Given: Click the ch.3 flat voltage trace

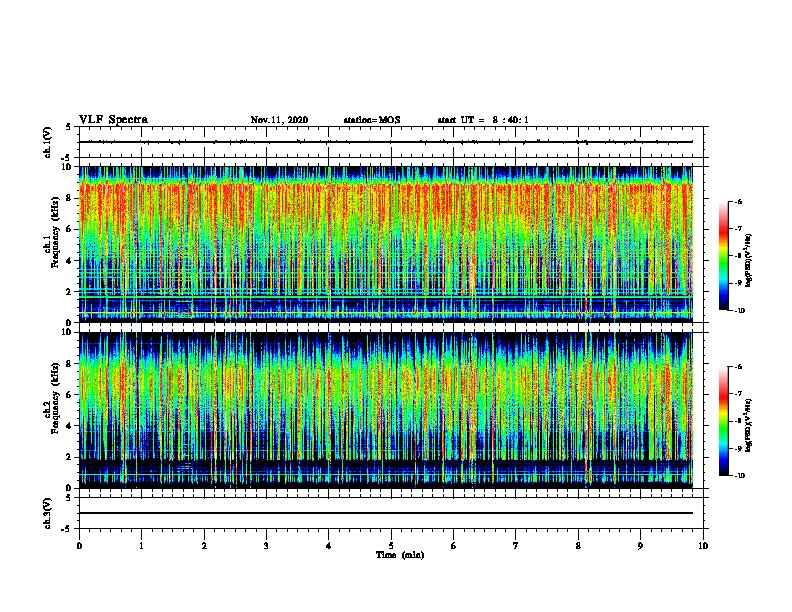Looking at the screenshot, I should (x=386, y=513).
